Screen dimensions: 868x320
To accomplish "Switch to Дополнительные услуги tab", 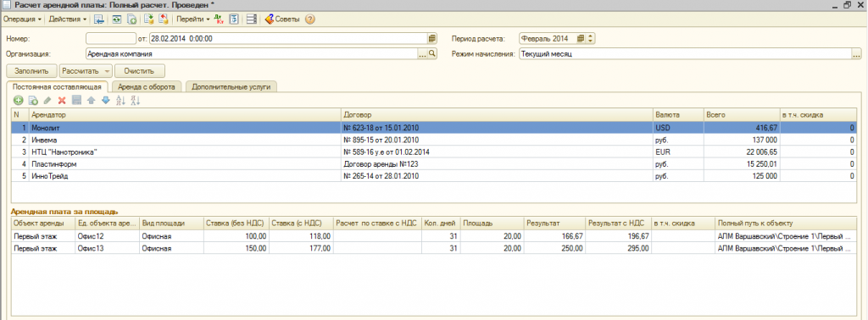I will coord(231,86).
